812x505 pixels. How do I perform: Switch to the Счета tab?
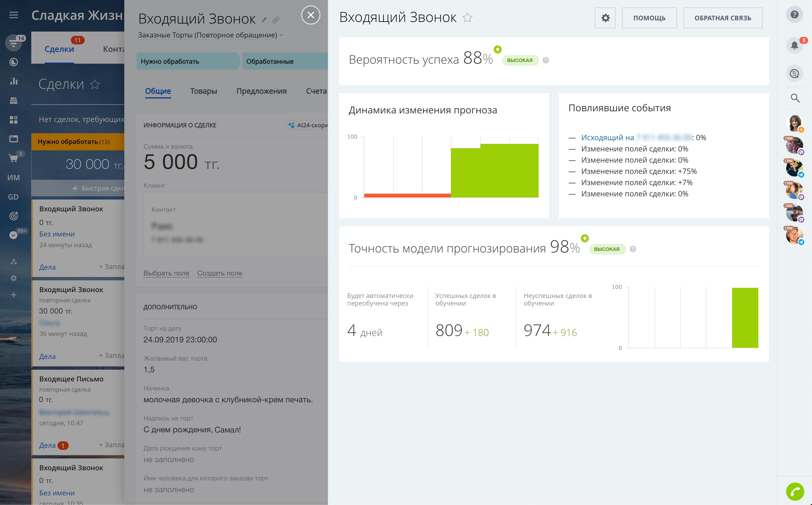pos(316,91)
